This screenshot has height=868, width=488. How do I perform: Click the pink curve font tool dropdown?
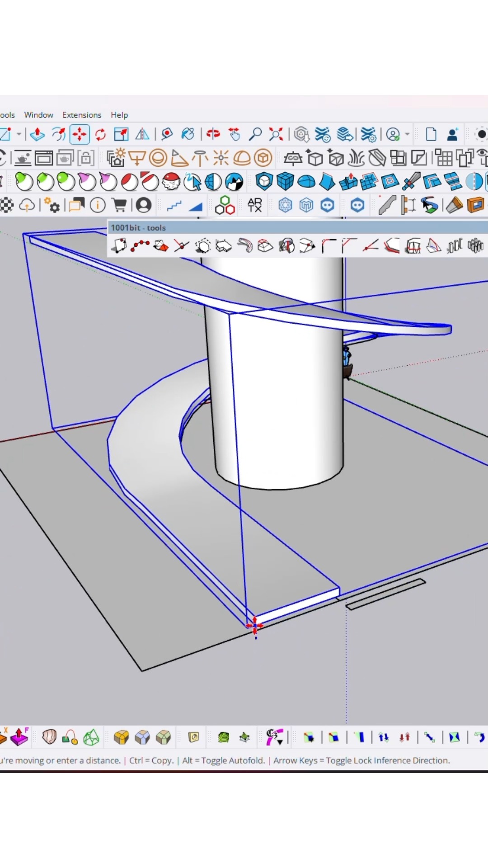point(275,737)
